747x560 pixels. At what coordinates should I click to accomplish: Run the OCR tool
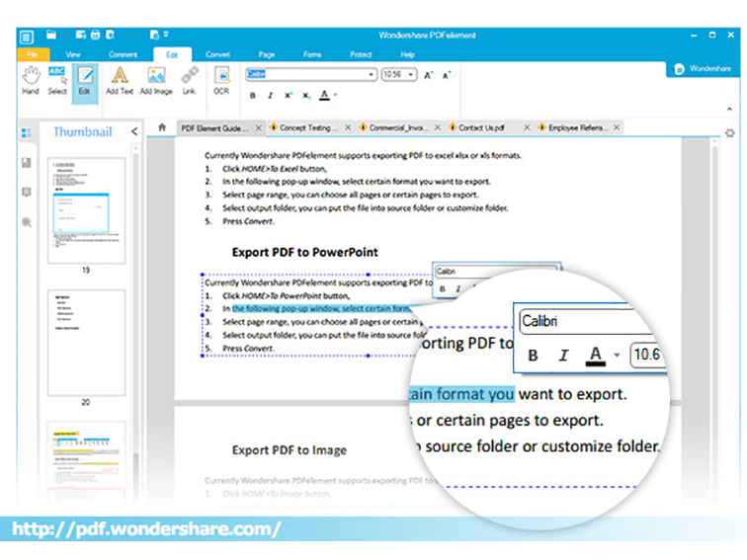[221, 81]
